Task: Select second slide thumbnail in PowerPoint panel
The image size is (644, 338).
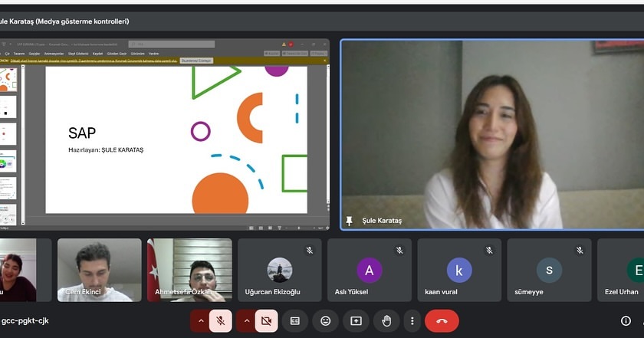Action: coord(8,107)
